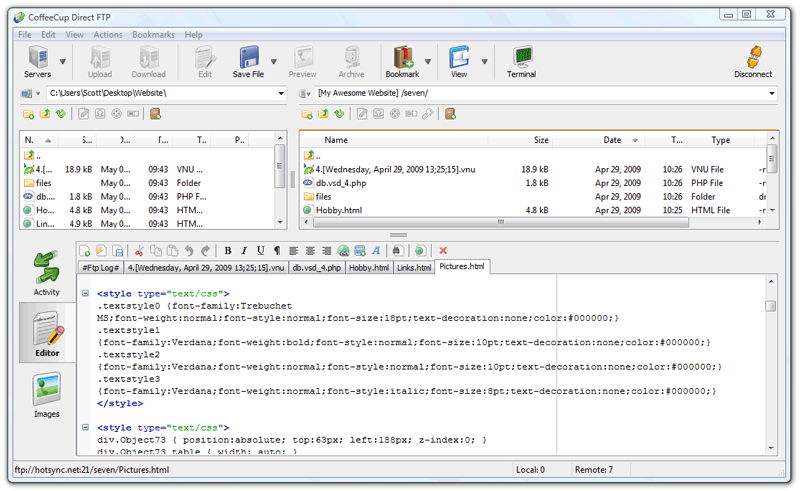Refresh the local file list

pyautogui.click(x=61, y=114)
